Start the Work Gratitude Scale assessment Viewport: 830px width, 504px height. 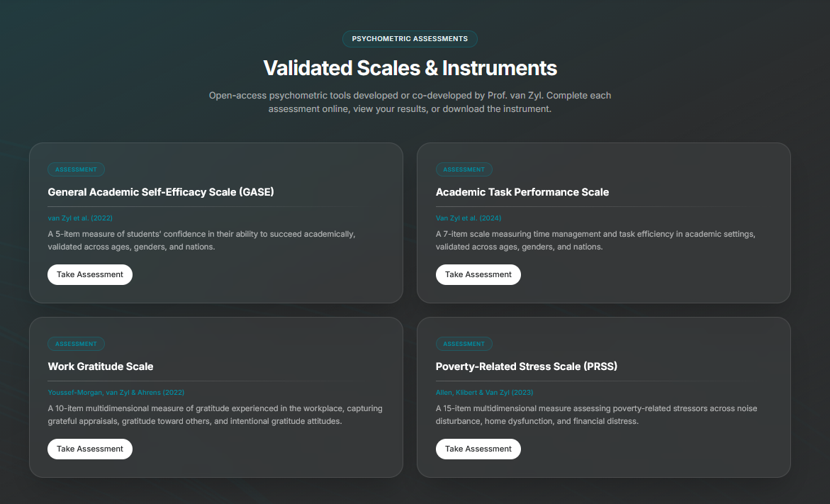point(90,449)
